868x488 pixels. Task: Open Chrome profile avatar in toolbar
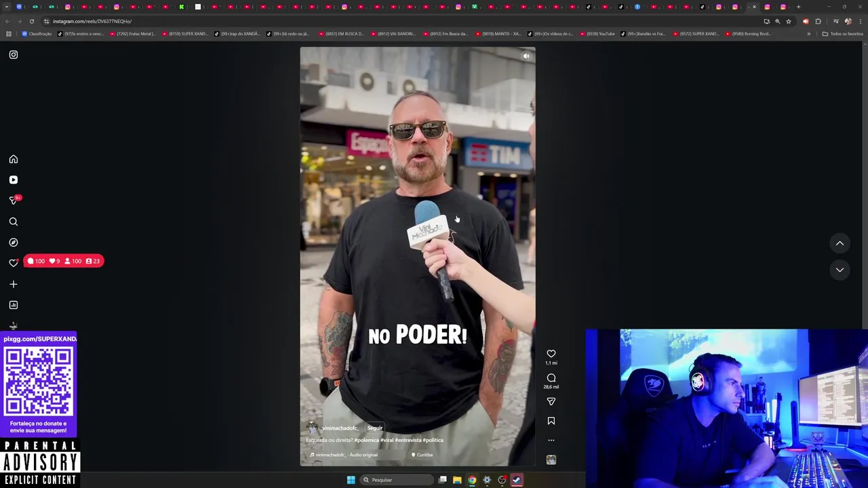click(848, 21)
